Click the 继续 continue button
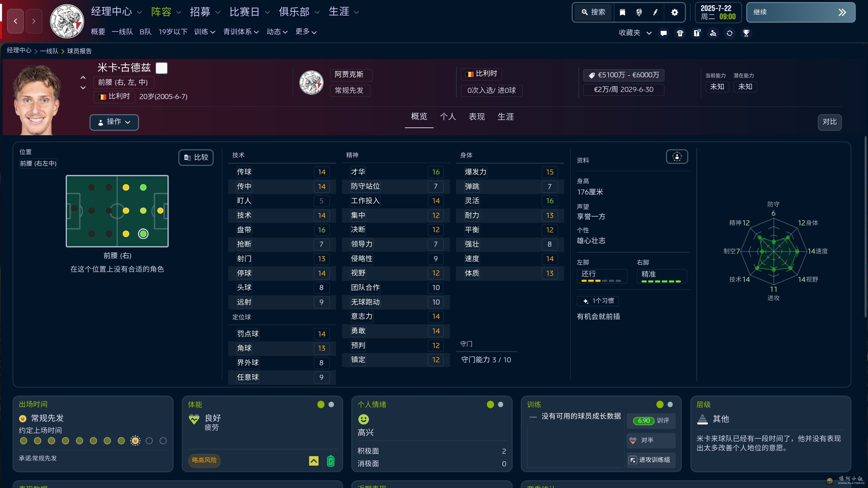Viewport: 868px width, 488px height. (x=801, y=13)
